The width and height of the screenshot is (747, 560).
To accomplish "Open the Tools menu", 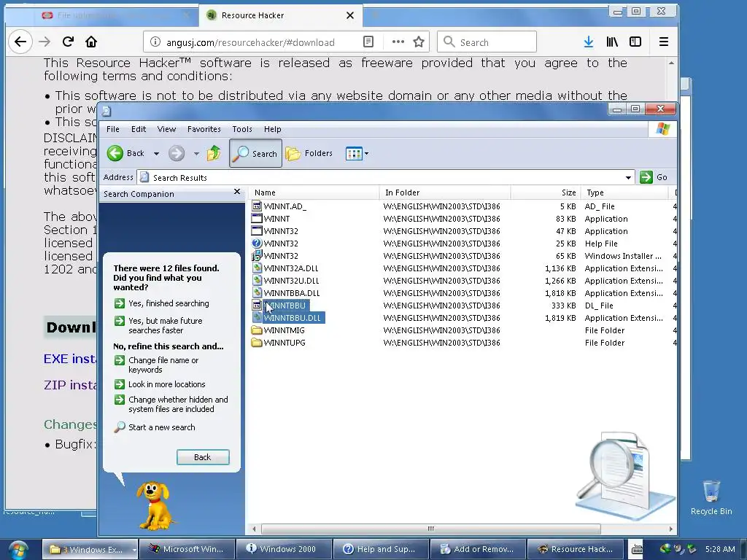I will coord(242,129).
